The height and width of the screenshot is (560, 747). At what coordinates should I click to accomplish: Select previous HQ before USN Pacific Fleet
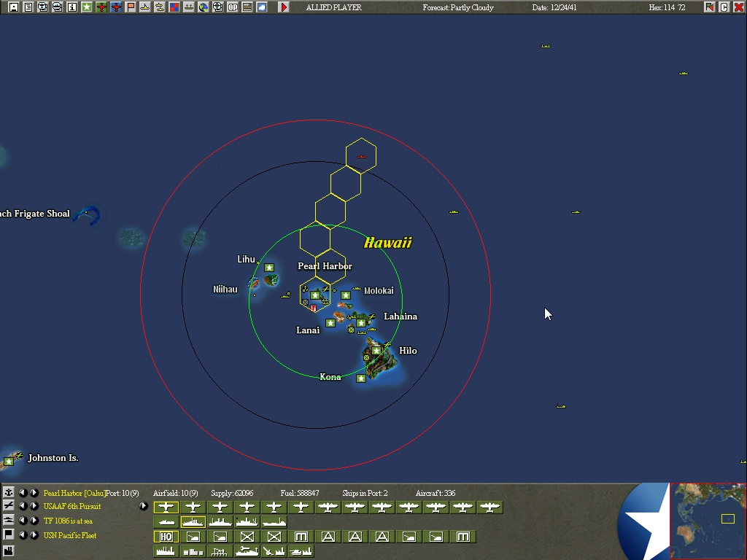(23, 535)
